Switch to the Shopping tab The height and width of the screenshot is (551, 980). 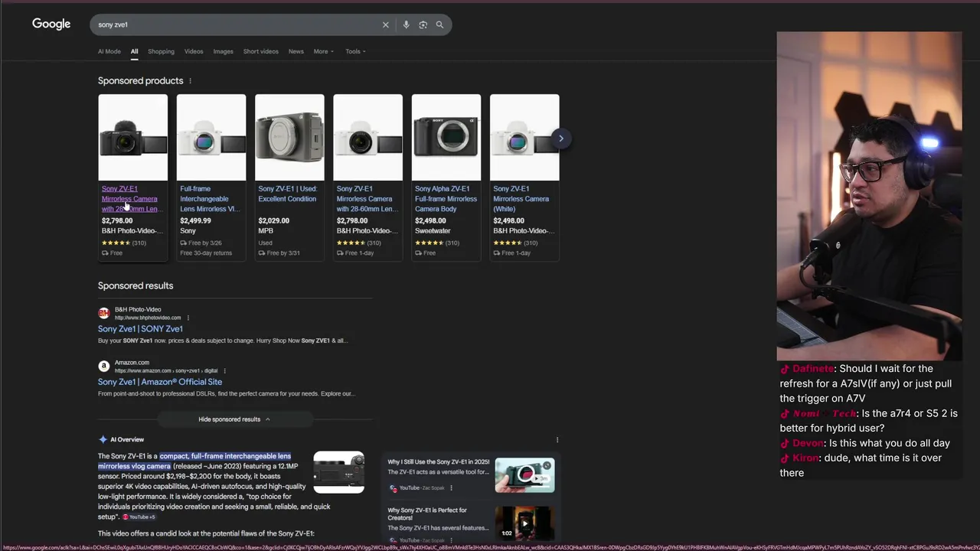pyautogui.click(x=161, y=51)
